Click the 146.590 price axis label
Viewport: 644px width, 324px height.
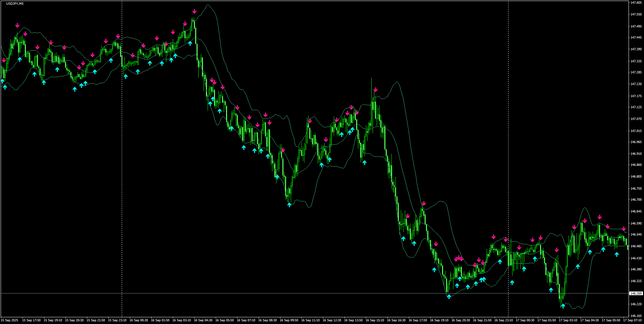pos(636,223)
